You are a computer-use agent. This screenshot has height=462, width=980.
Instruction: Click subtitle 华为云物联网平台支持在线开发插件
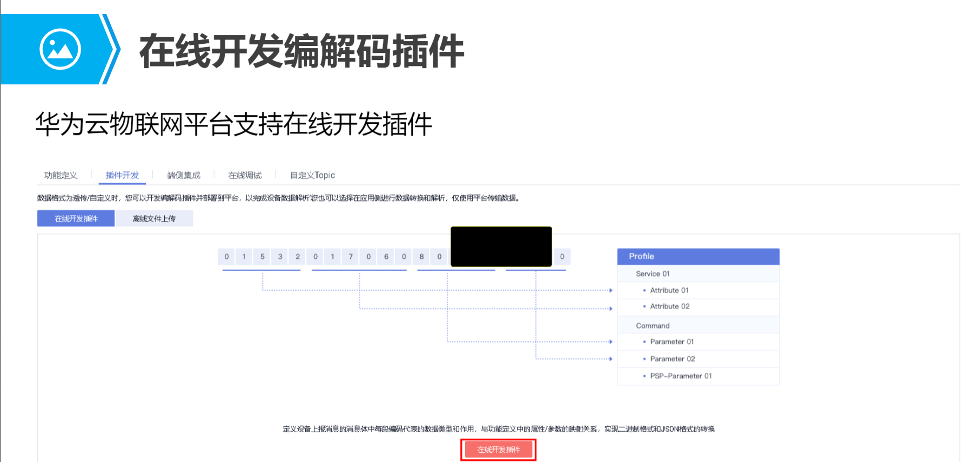click(x=233, y=124)
